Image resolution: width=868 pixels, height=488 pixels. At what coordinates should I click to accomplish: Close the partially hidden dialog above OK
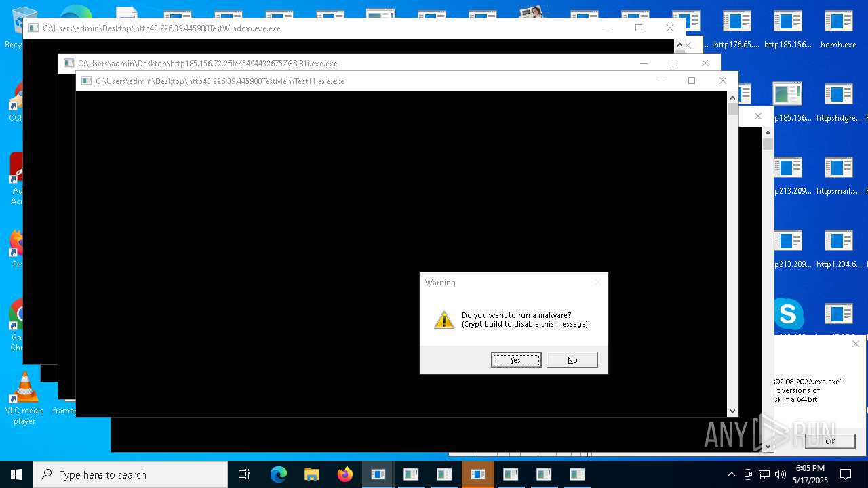[856, 344]
